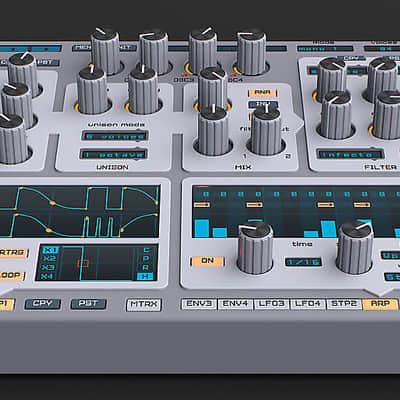Toggle the RTRG retrigger button
Screen dimensions: 400x400
pos(12,252)
